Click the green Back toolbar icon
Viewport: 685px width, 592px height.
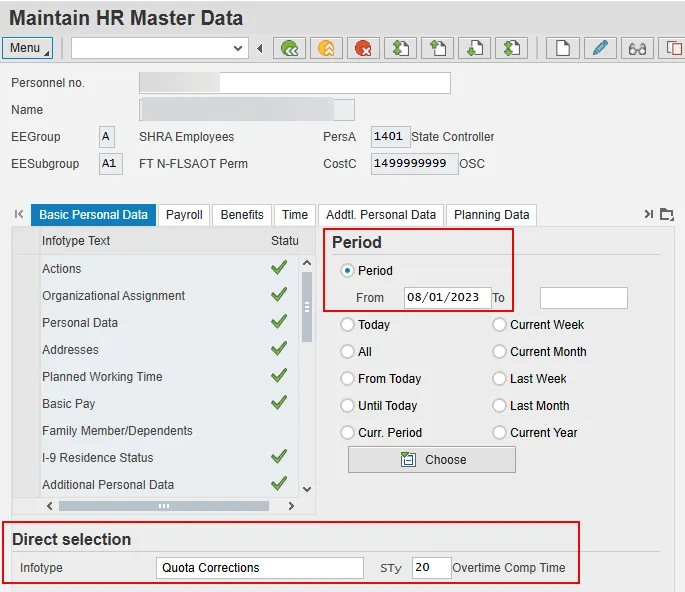(x=290, y=48)
